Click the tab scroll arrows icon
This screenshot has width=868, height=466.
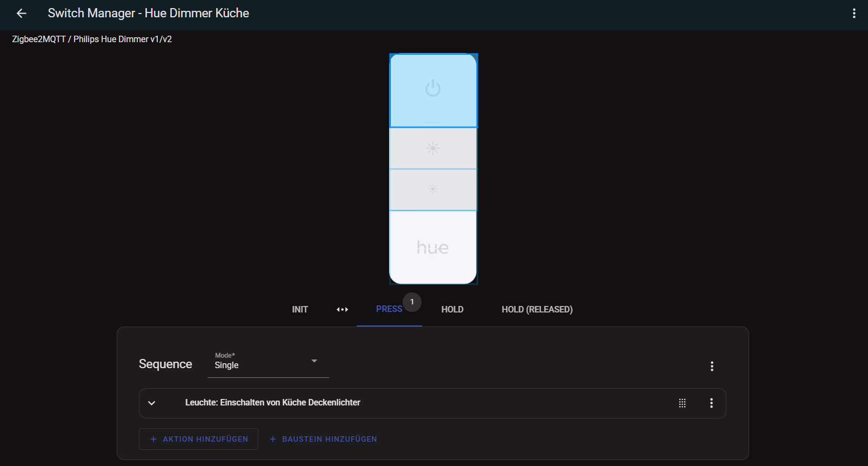(342, 310)
